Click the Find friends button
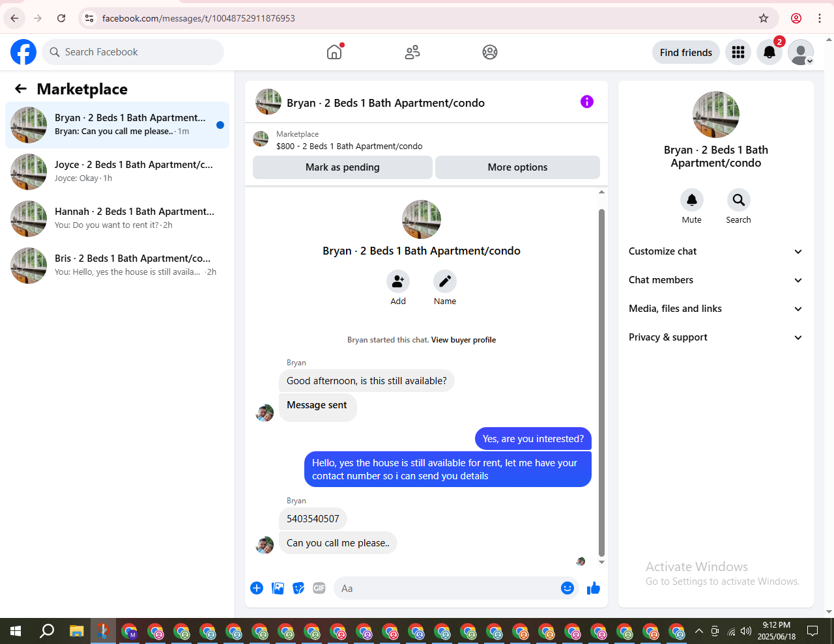The image size is (834, 644). point(686,52)
